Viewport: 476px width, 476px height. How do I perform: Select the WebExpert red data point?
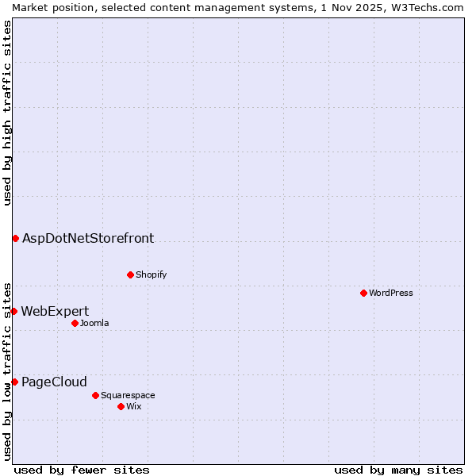click(x=14, y=311)
